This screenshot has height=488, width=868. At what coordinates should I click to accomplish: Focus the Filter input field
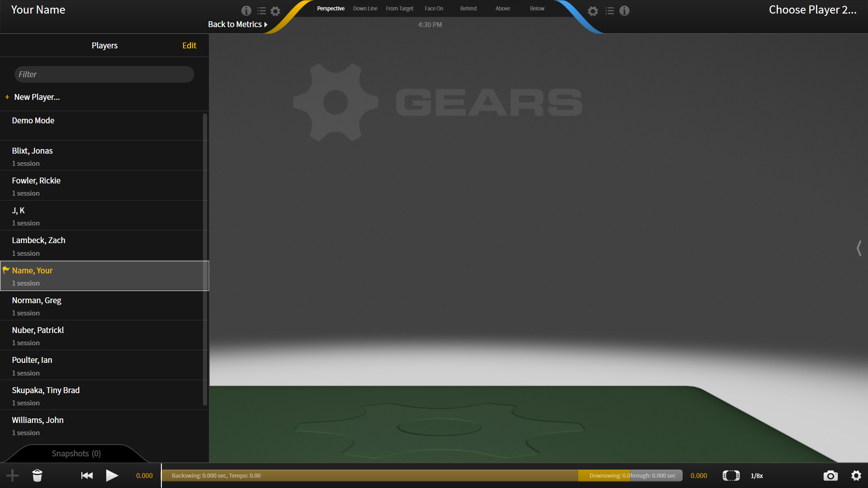[104, 75]
